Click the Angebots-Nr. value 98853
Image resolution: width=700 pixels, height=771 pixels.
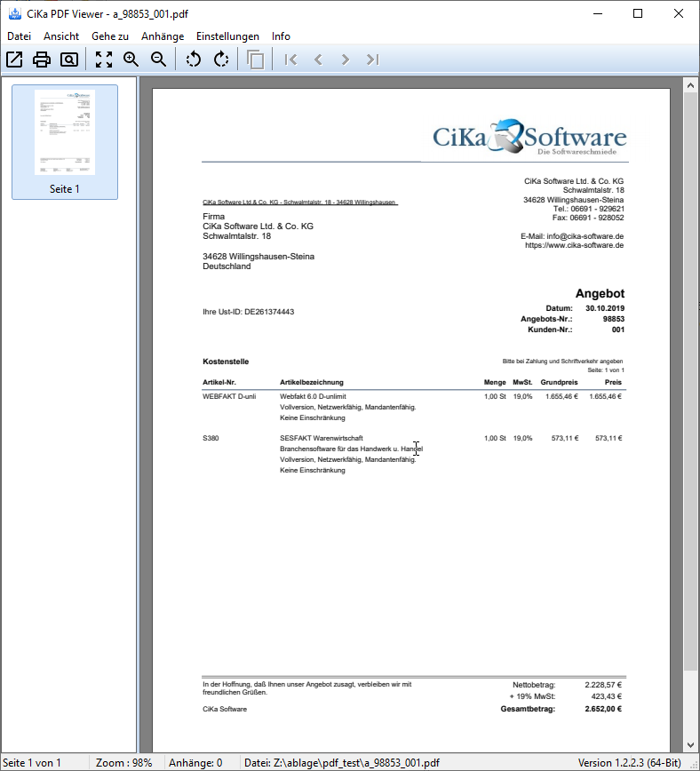[x=614, y=319]
